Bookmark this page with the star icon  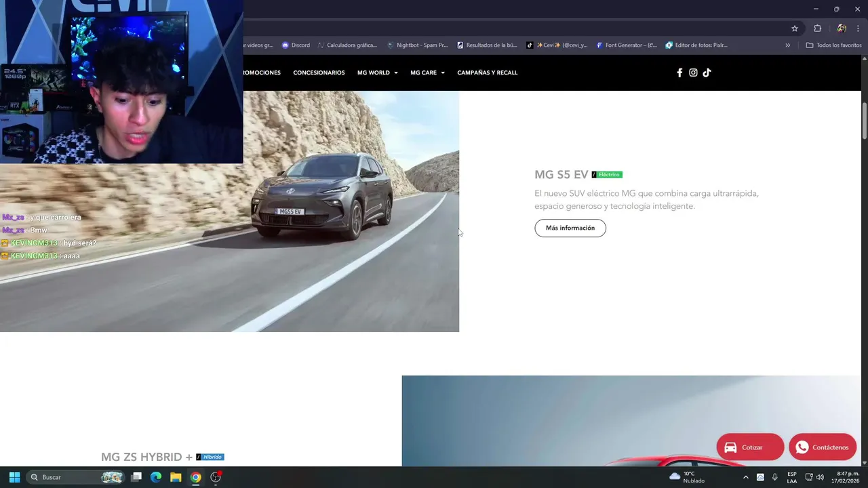pyautogui.click(x=795, y=28)
